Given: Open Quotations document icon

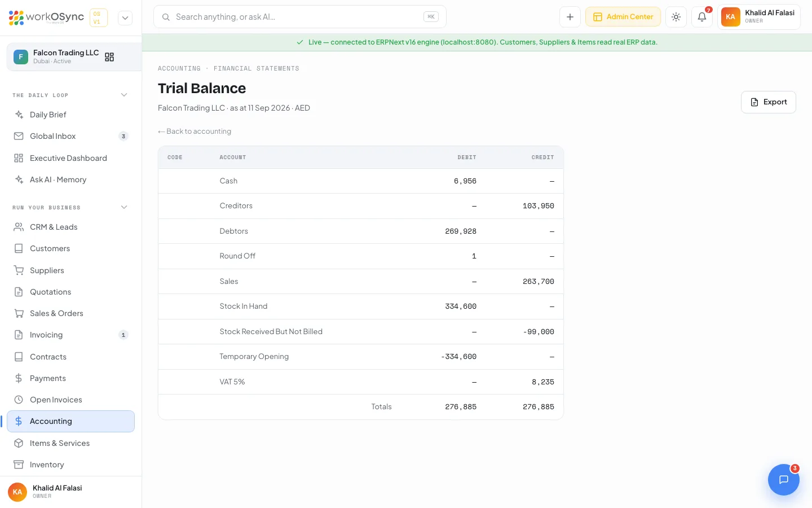Looking at the screenshot, I should 19,292.
